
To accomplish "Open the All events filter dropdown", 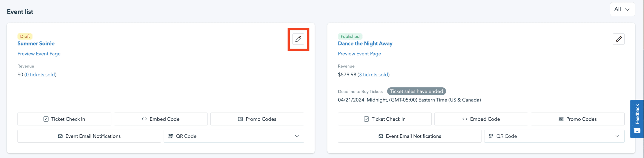I will tap(622, 9).
